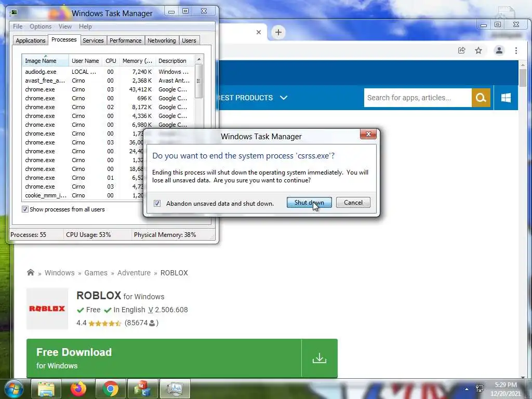Sort processes by Memory column header
The height and width of the screenshot is (399, 532).
point(137,61)
